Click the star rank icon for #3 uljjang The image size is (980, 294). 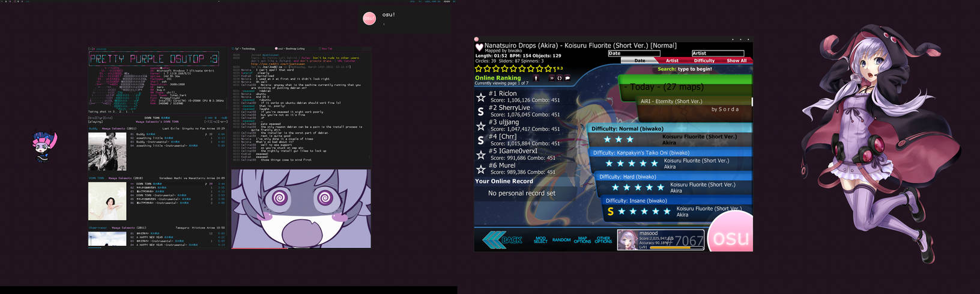480,126
